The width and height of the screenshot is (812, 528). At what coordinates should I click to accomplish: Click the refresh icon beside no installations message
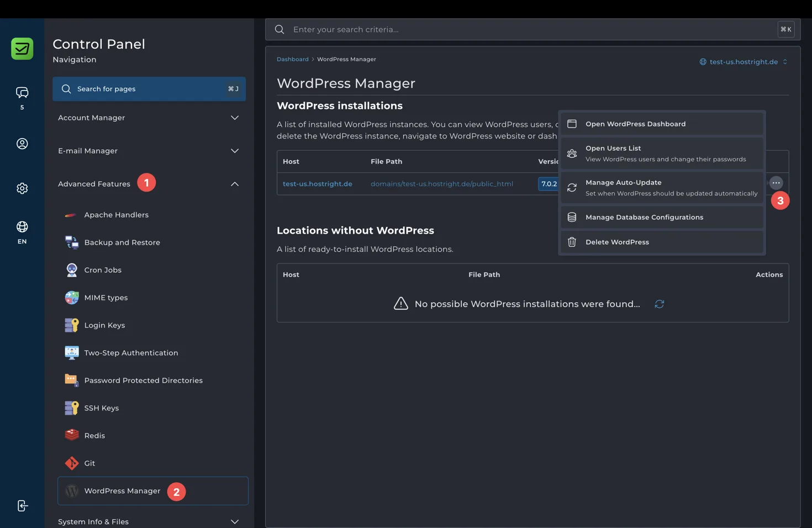pyautogui.click(x=659, y=304)
